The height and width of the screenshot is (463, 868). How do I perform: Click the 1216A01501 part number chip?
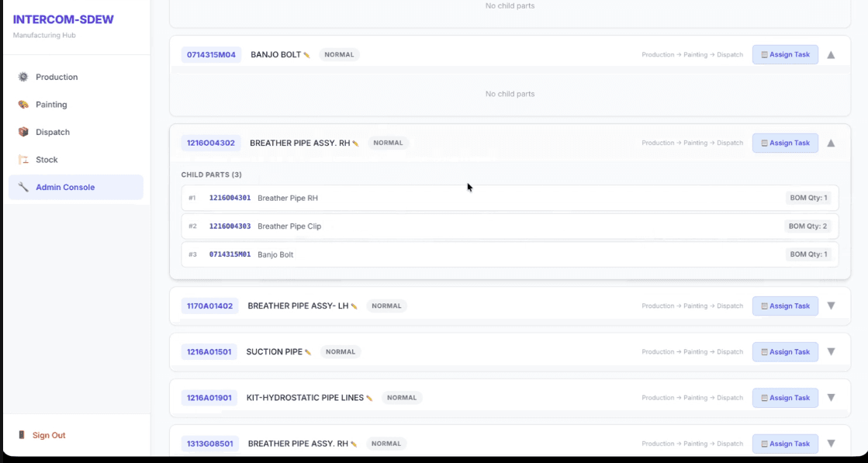(209, 352)
